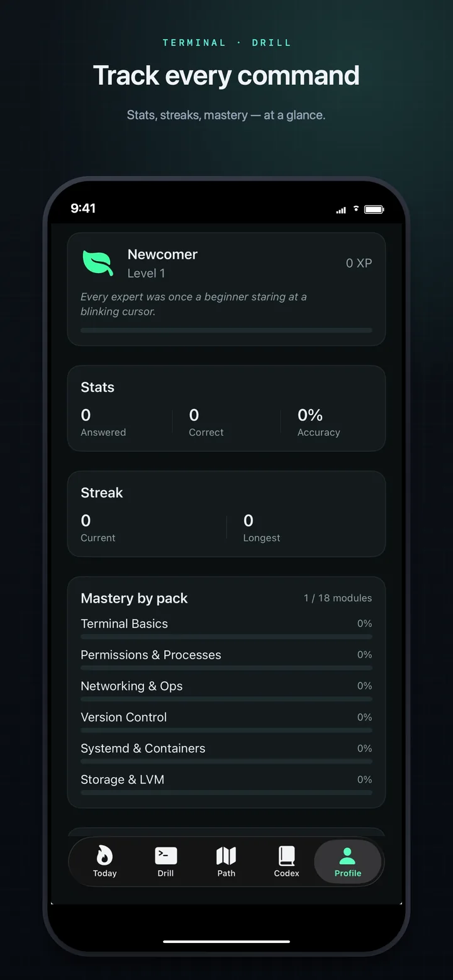Tap the green leaf badge on the Newcomer card

[98, 264]
